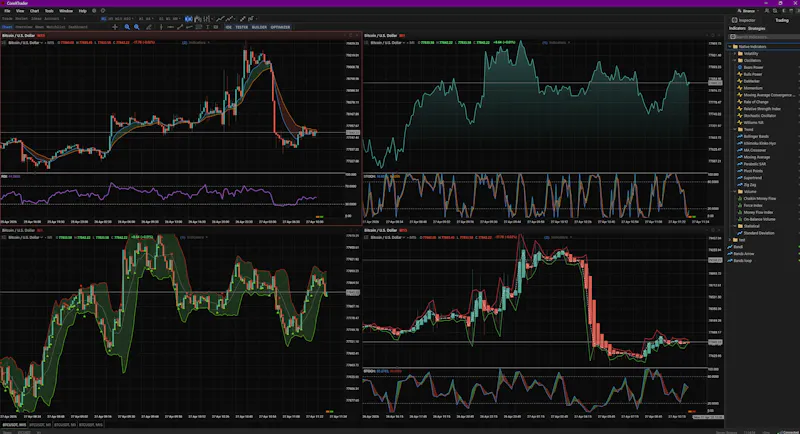Select Supertrend indicator
Viewport: 800px width, 434px height.
[753, 178]
